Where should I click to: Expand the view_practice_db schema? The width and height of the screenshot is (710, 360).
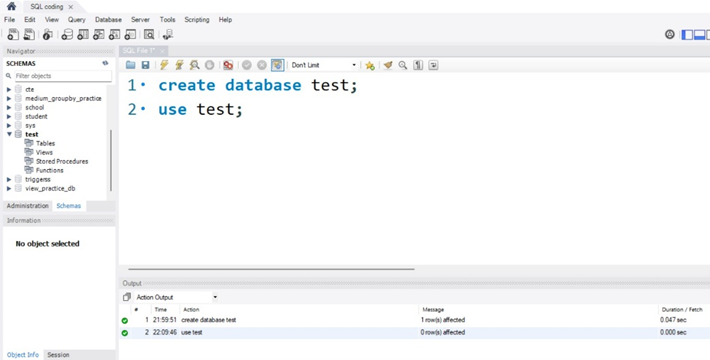point(9,188)
